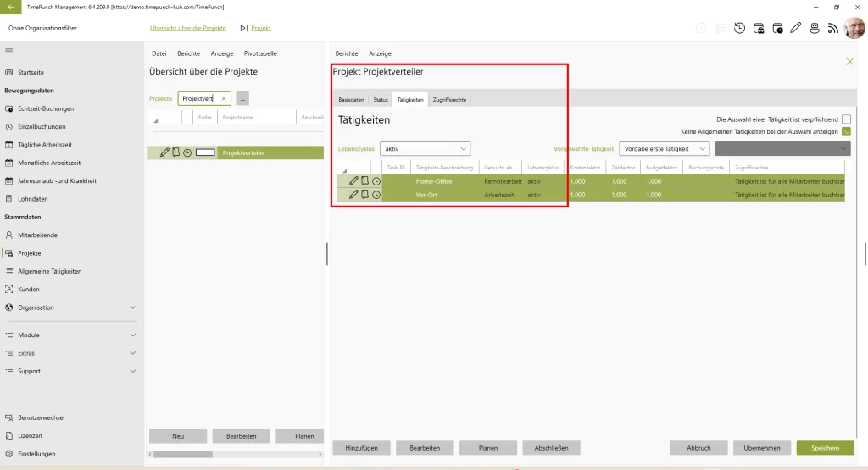Switch to the Zugriffsrechte tab
Image resolution: width=868 pixels, height=470 pixels.
pos(449,100)
